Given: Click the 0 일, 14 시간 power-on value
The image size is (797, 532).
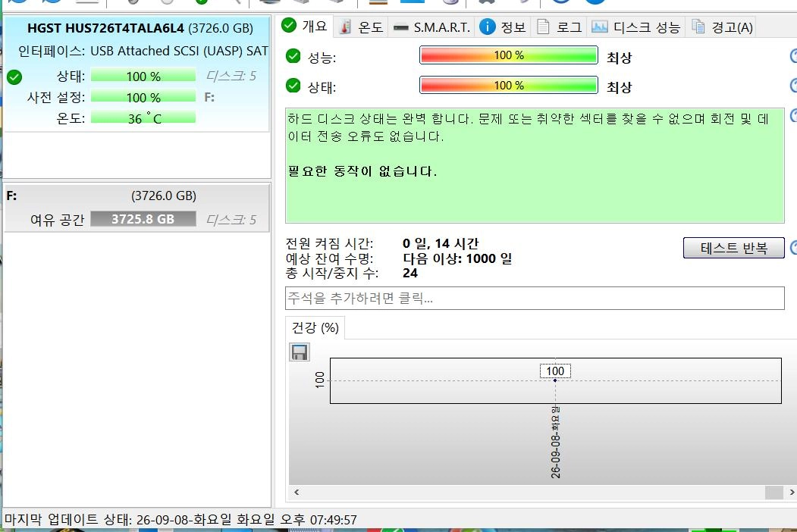Looking at the screenshot, I should (441, 243).
